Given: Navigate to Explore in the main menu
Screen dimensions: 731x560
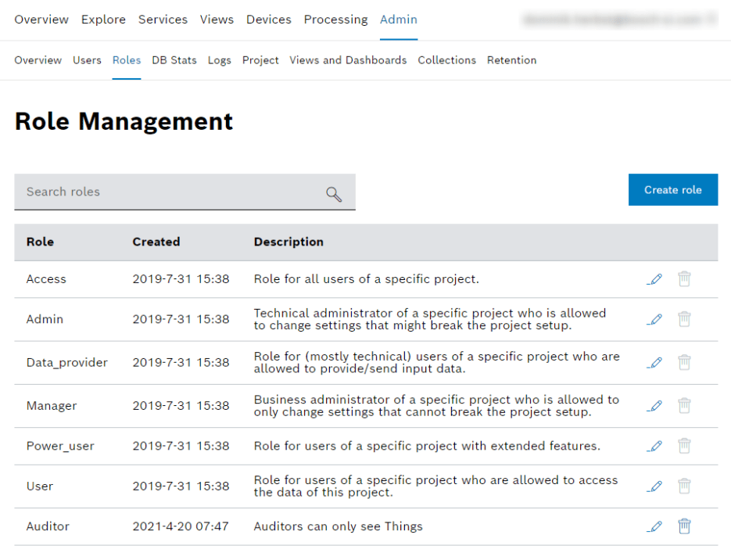Looking at the screenshot, I should 103,19.
